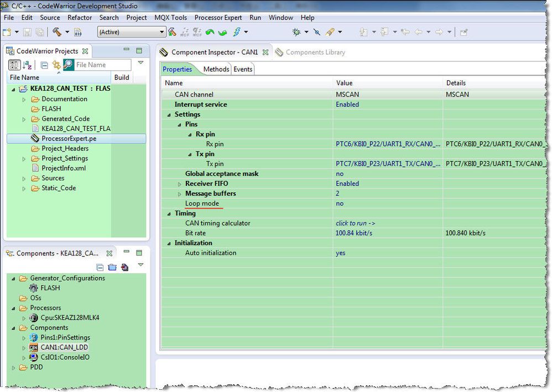
Task: Click Link with Editor arrows icon
Action: point(56,65)
